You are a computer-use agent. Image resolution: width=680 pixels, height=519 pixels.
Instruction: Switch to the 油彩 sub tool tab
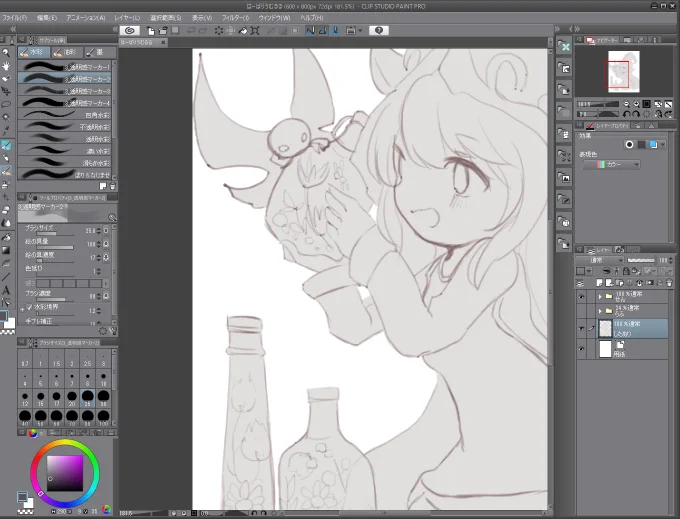tap(67, 52)
